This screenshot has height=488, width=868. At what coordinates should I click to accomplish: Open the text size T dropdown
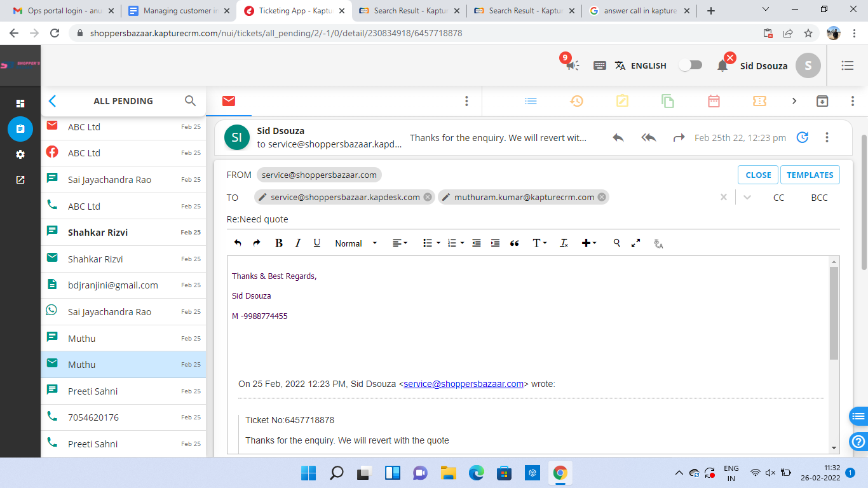pos(539,243)
